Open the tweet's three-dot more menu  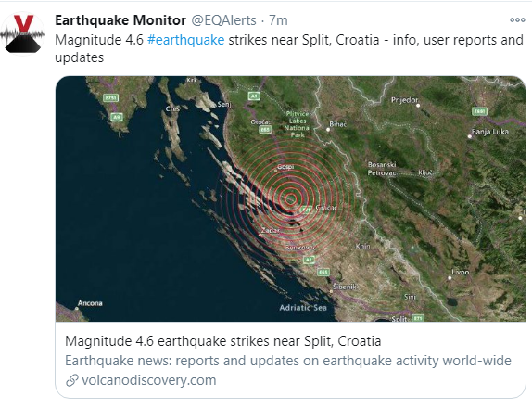click(x=517, y=20)
